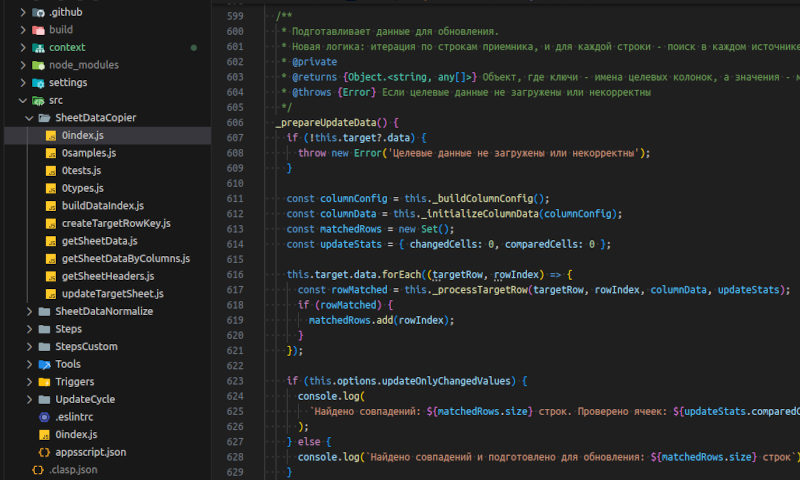The image size is (800, 480).
Task: Click JS icon of getSheetDataByColumns.js
Action: tap(51, 259)
